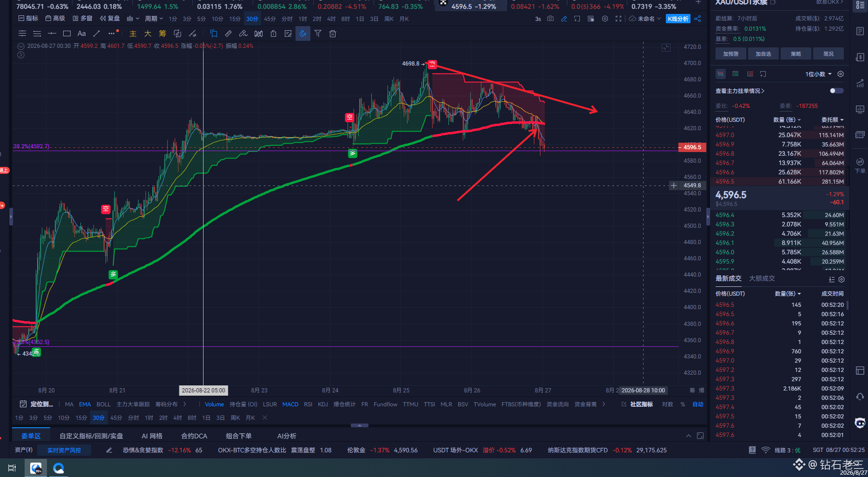Open the AI 网格 tab

point(152,436)
